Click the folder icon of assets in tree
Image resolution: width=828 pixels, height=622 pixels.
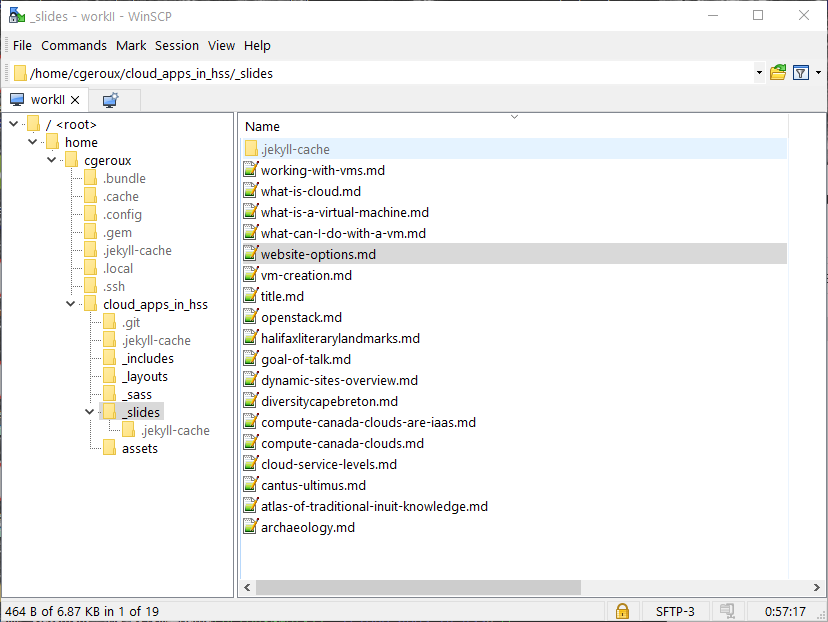pos(109,448)
